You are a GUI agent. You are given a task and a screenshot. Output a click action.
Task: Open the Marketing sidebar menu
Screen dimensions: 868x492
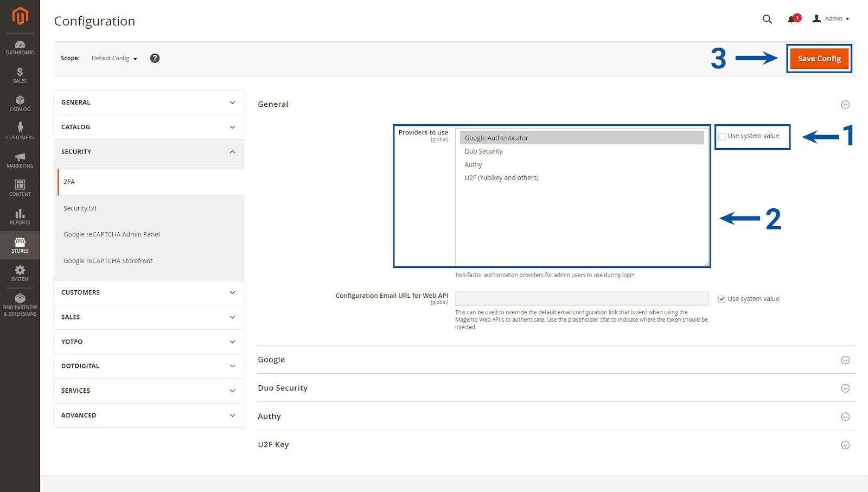20,160
